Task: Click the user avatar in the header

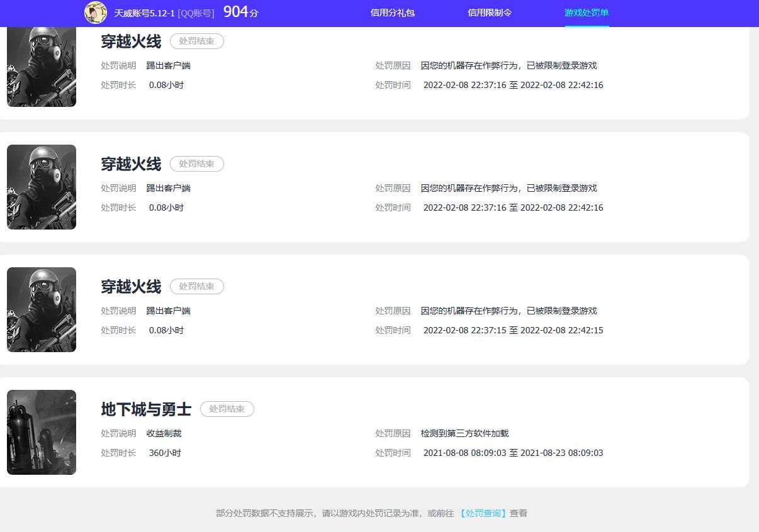Action: click(x=96, y=13)
